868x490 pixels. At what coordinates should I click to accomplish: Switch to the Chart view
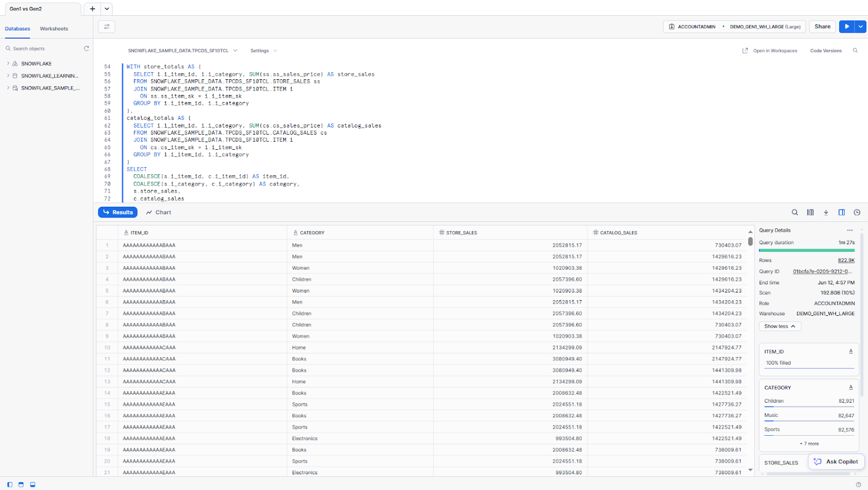[158, 213]
